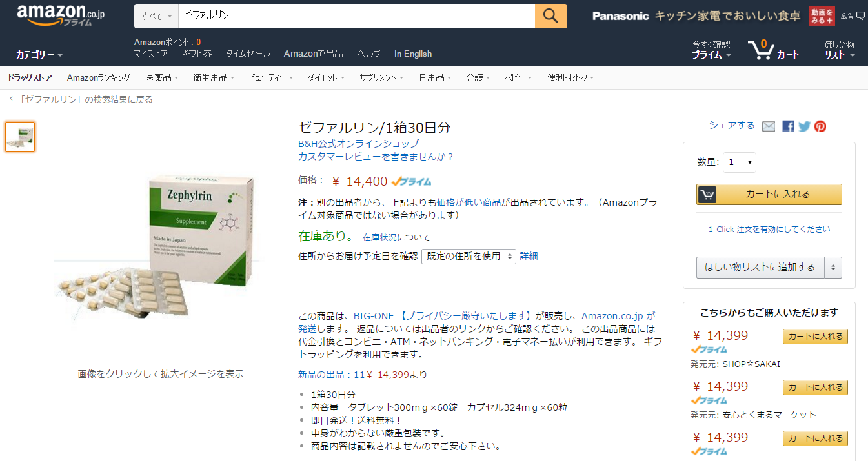Share via email envelope icon
Viewport: 868px width, 461px height.
768,126
